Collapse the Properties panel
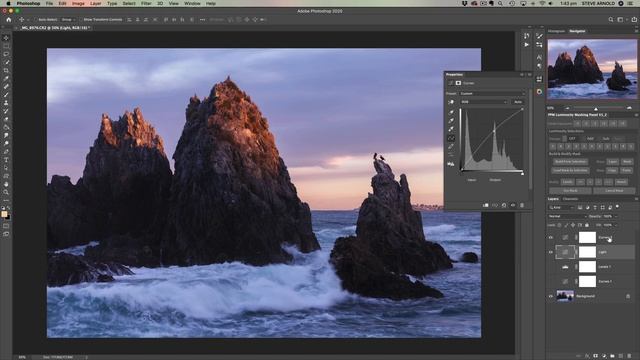Screen dimensions: 640x360 tap(522, 75)
